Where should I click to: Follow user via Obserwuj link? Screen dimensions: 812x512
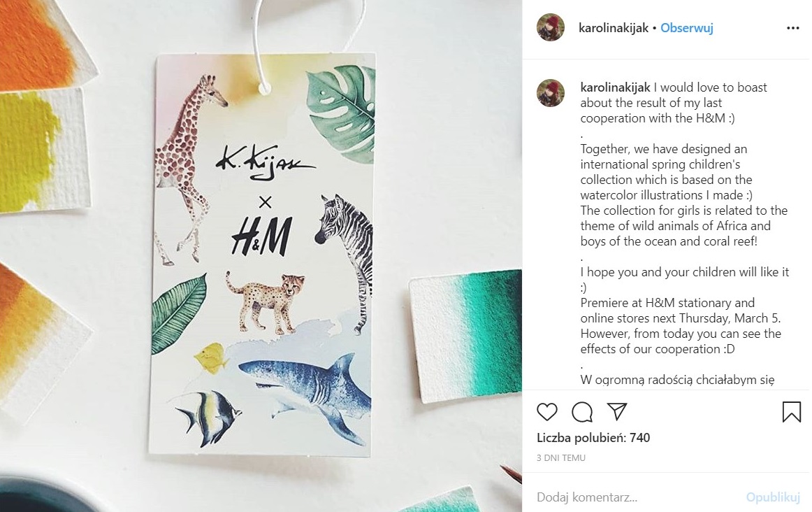point(687,28)
